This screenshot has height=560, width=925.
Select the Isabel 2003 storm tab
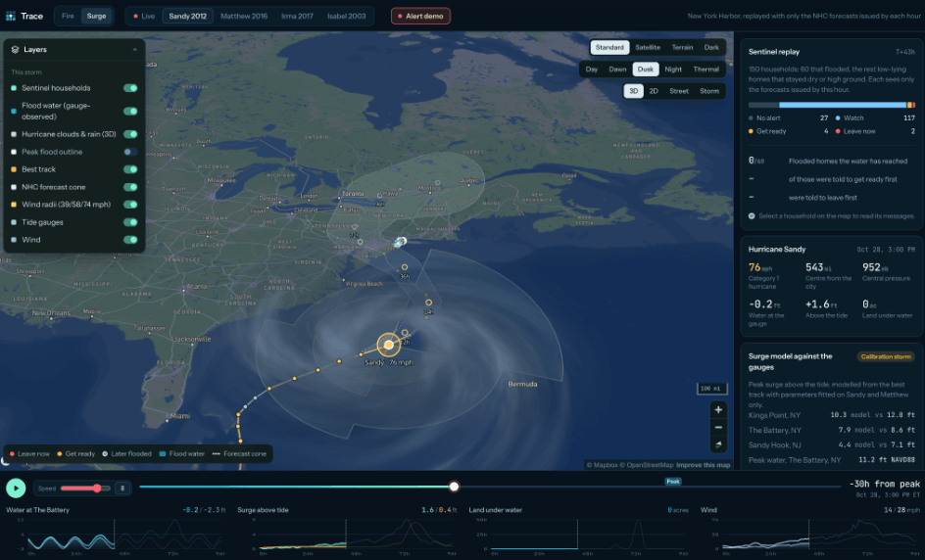coord(346,16)
